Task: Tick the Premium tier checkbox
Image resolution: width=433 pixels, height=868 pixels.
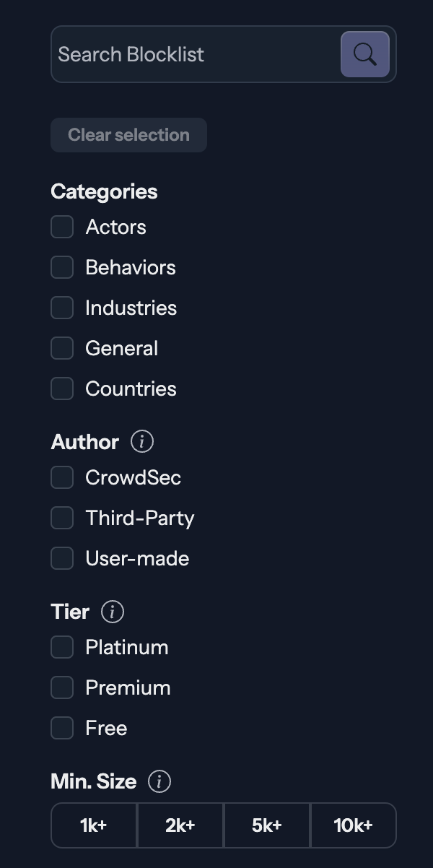Action: [62, 687]
